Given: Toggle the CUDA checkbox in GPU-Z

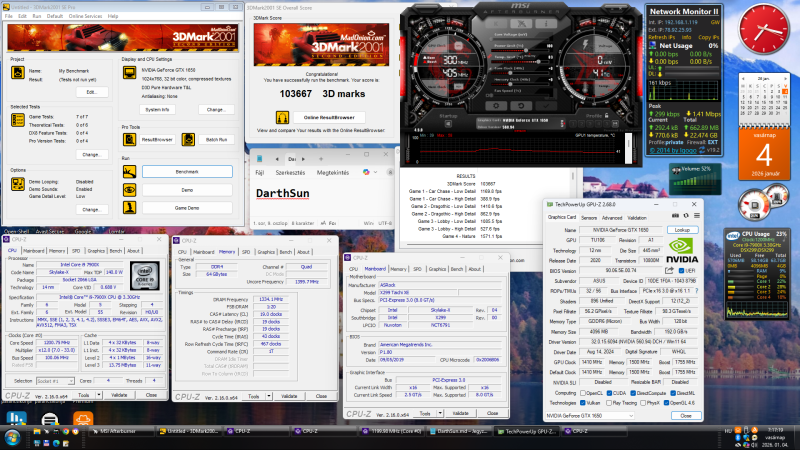Looking at the screenshot, I should point(609,393).
